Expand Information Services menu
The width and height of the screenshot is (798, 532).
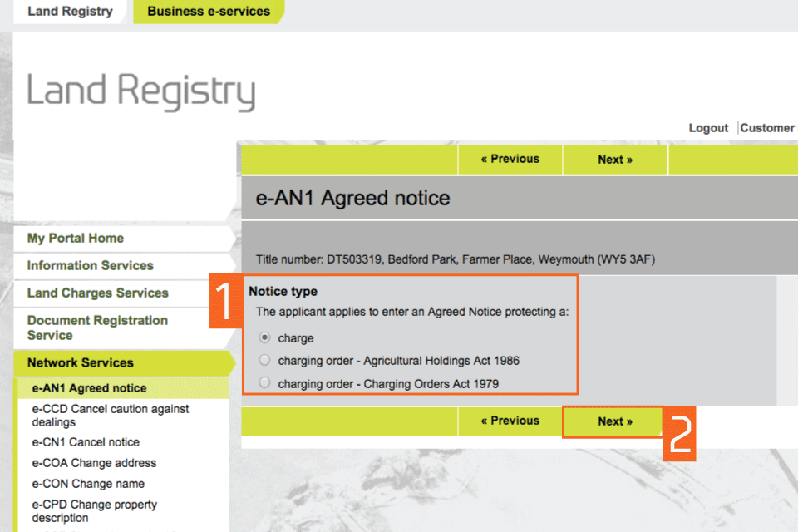[x=90, y=266]
